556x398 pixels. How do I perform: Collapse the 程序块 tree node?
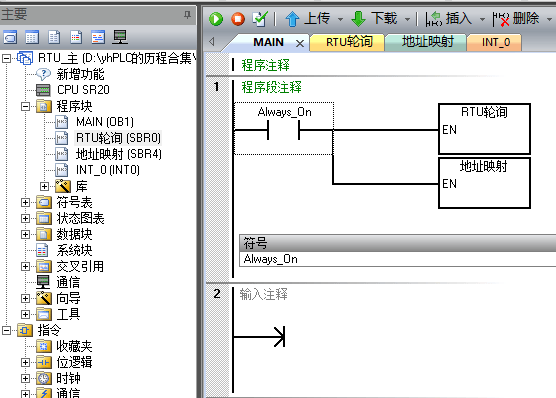click(x=25, y=106)
